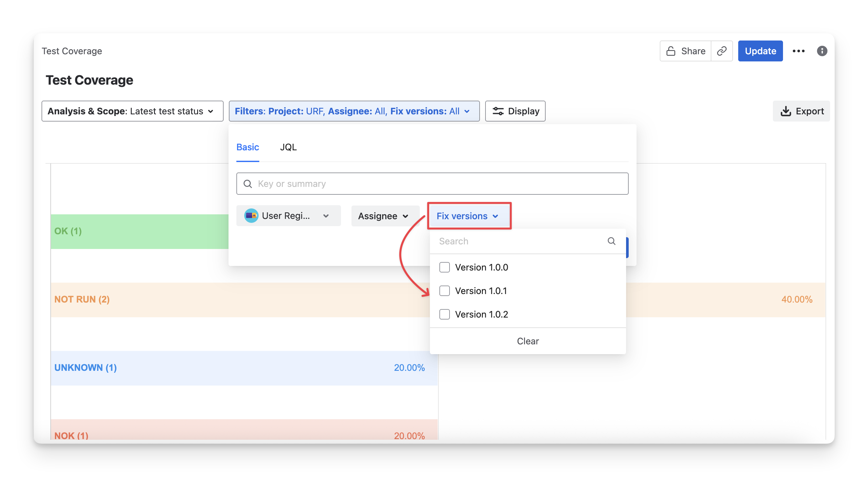Tick the Version 1.0.2 checkbox

coord(444,314)
